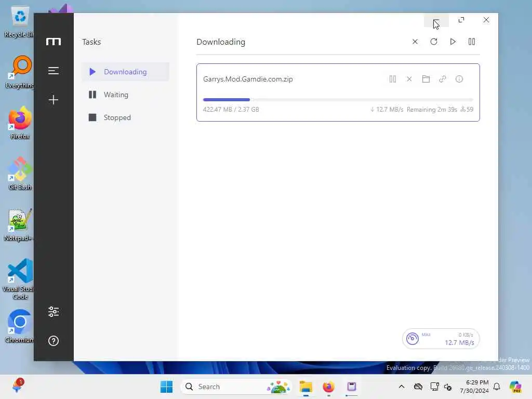Image resolution: width=532 pixels, height=399 pixels.
Task: Open File Explorer from taskbar
Action: point(305,387)
